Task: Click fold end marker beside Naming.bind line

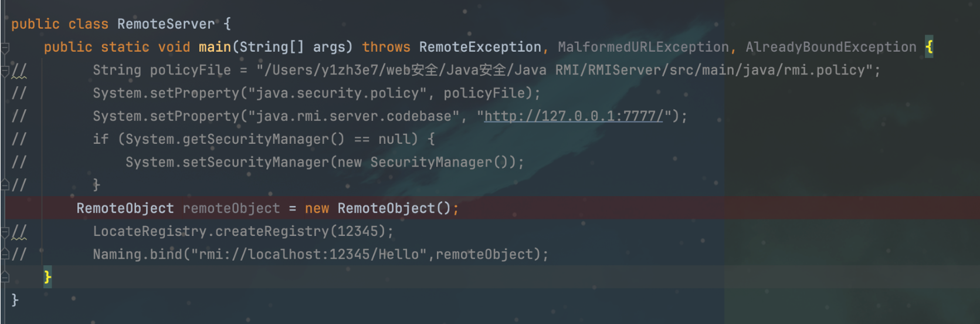Action: [5, 255]
